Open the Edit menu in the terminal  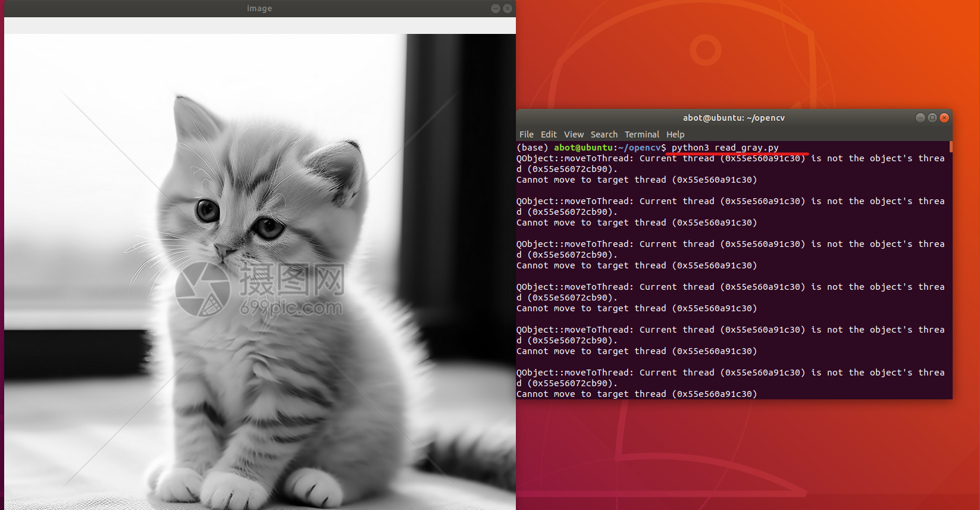(549, 134)
